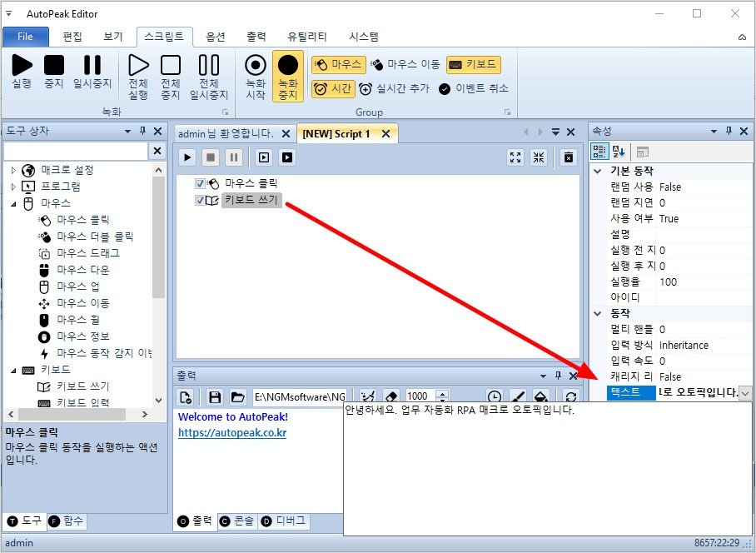Click the document icon at left of 출력 toolbar
Image resolution: width=756 pixels, height=553 pixels.
[x=185, y=397]
